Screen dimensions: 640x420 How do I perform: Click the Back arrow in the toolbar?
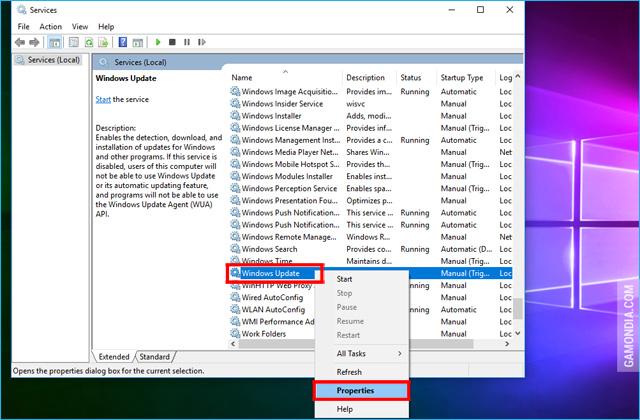20,42
